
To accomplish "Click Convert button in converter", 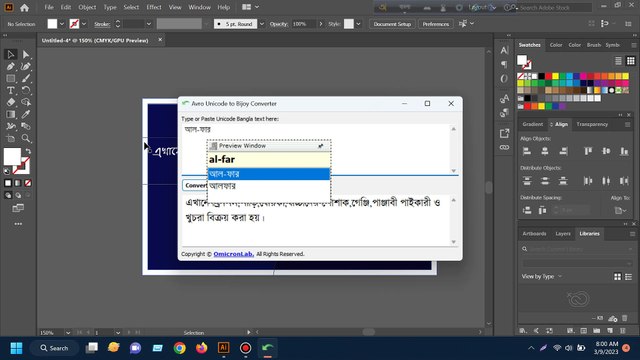I will [x=196, y=185].
